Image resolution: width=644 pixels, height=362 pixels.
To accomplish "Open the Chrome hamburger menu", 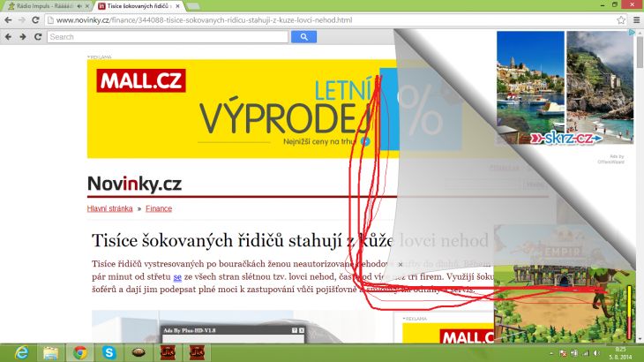I will (636, 19).
